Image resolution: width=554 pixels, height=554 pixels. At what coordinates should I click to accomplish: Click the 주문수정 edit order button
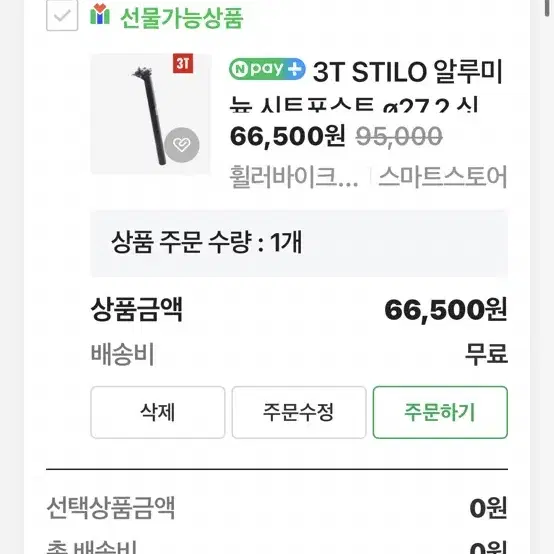[x=299, y=412]
